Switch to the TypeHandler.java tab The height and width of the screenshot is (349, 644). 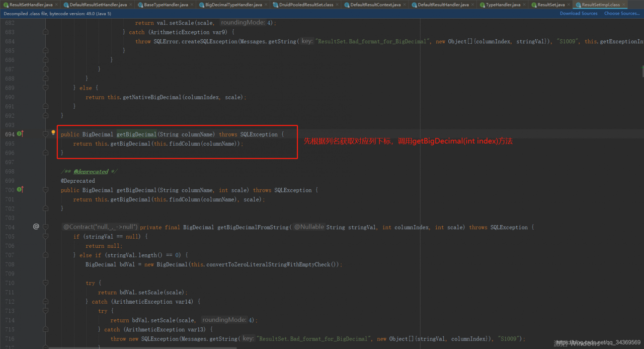(x=503, y=5)
